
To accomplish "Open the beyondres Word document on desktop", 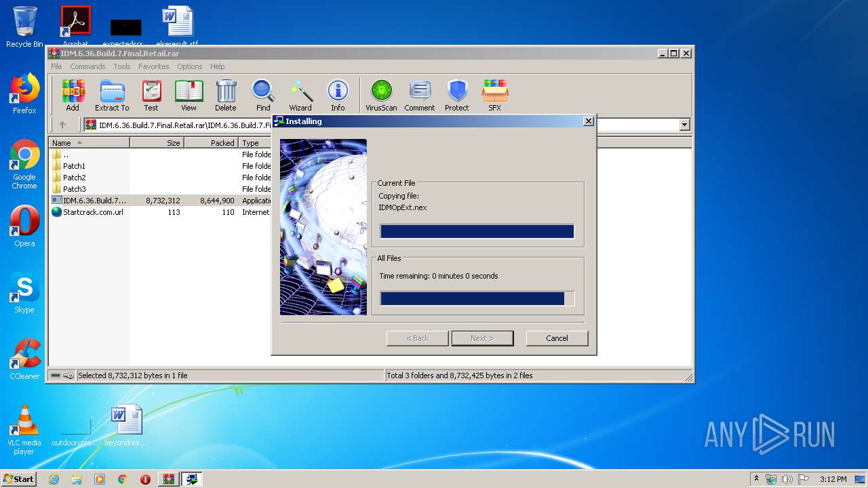I will point(126,426).
